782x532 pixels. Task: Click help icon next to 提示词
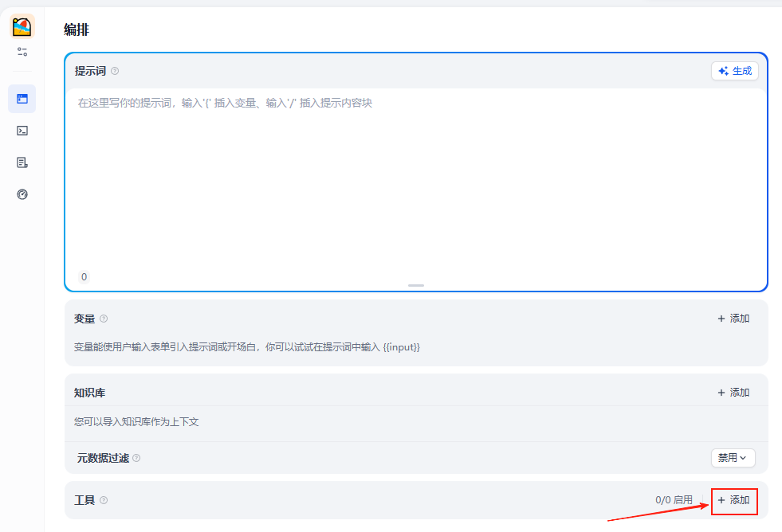(115, 71)
